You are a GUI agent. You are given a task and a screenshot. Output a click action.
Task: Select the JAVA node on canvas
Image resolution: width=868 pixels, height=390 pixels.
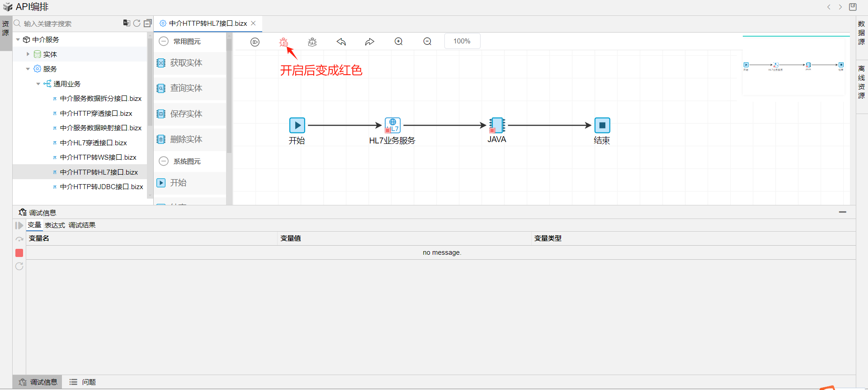click(x=497, y=125)
